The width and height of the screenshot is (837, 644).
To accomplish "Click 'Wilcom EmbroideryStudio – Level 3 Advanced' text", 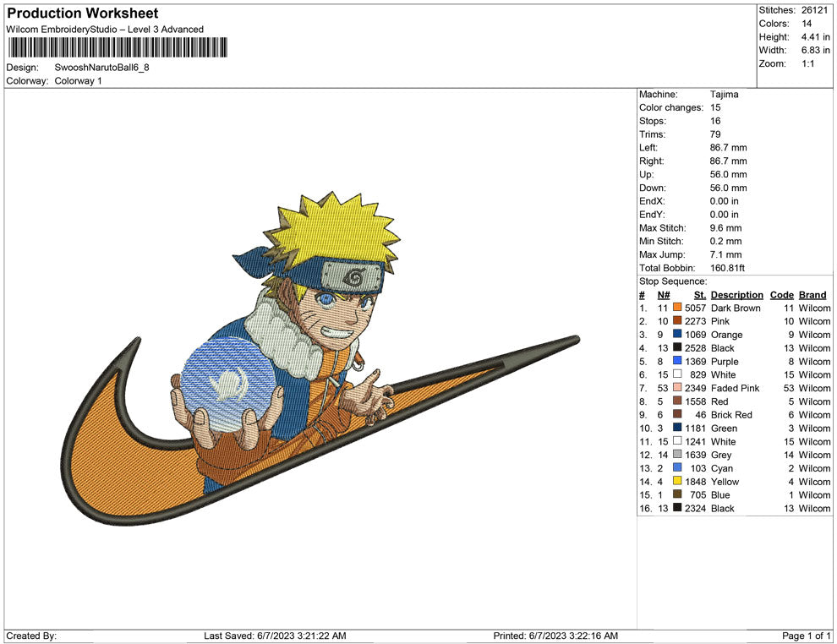I will point(105,30).
